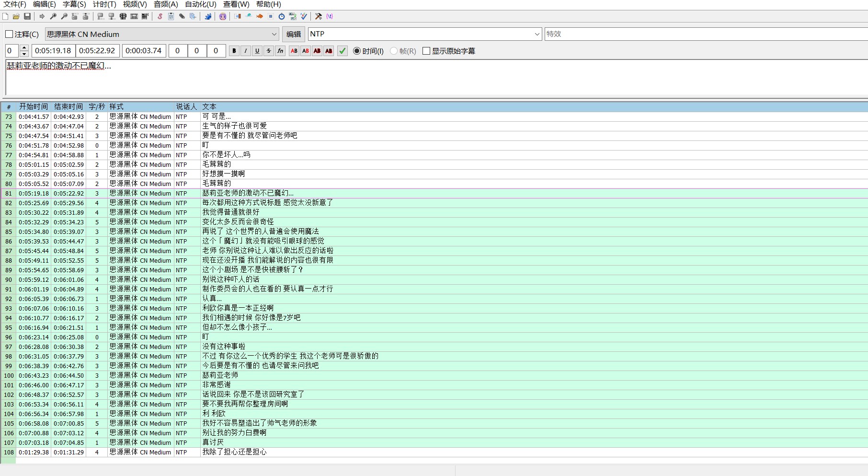Pick secondary color (second AB button)
Image resolution: width=868 pixels, height=476 pixels.
coord(306,51)
